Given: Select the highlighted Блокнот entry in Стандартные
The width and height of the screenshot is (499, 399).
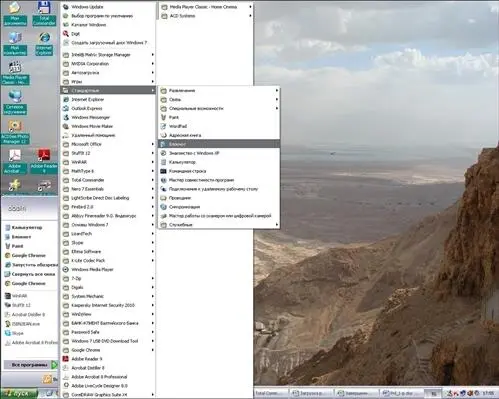Looking at the screenshot, I should pos(219,144).
